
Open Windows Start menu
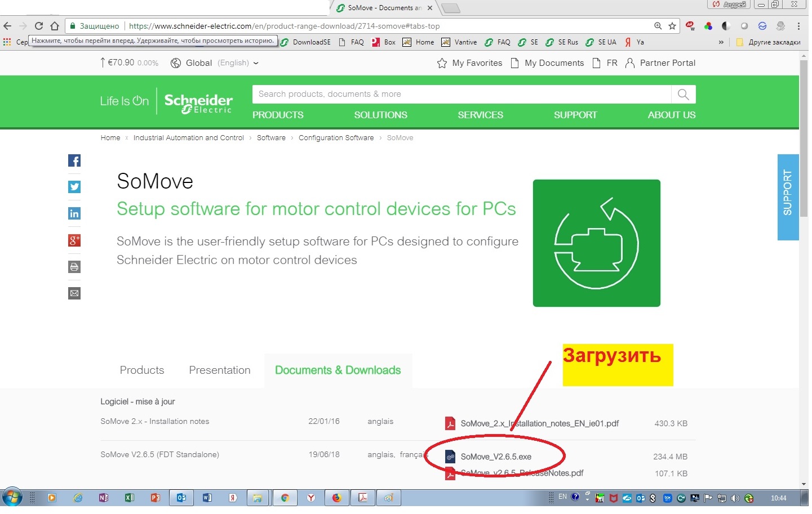click(x=12, y=498)
